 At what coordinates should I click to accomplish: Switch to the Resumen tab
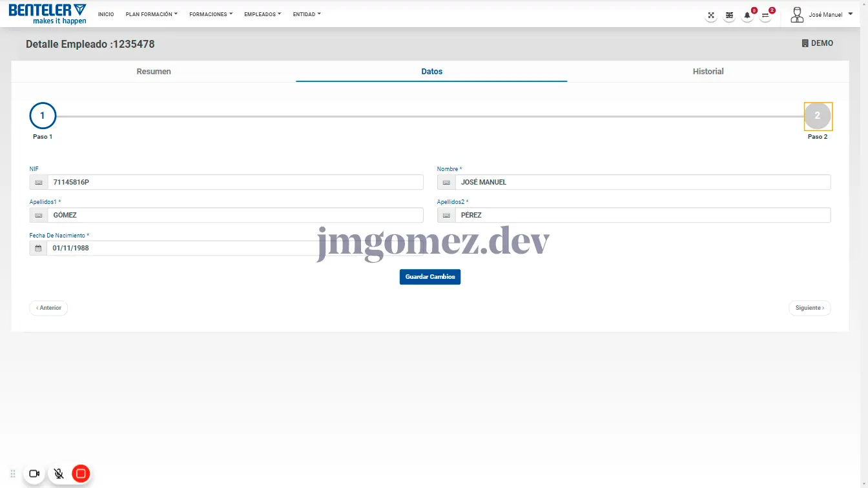[x=154, y=72]
